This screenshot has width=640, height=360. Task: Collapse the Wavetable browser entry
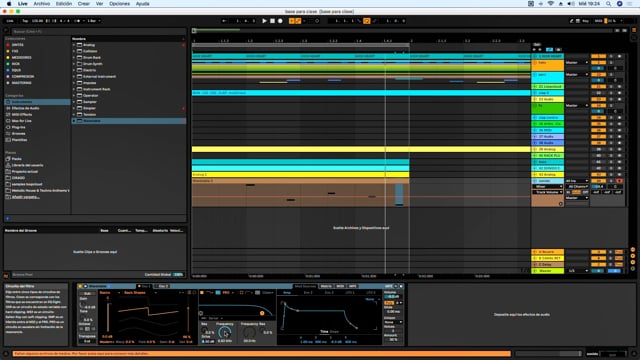point(74,121)
